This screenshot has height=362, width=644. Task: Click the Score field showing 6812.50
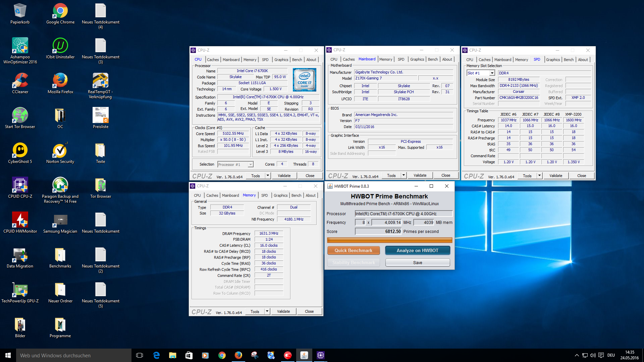(x=378, y=231)
